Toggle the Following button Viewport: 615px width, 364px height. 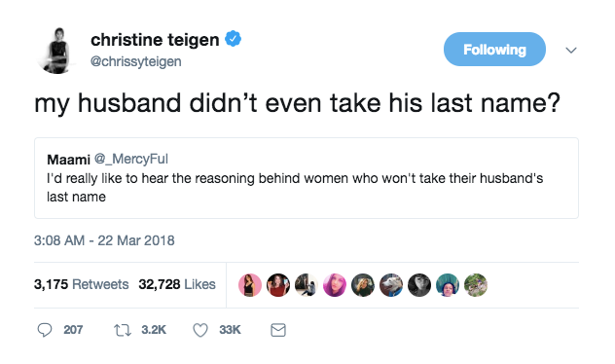coord(494,50)
